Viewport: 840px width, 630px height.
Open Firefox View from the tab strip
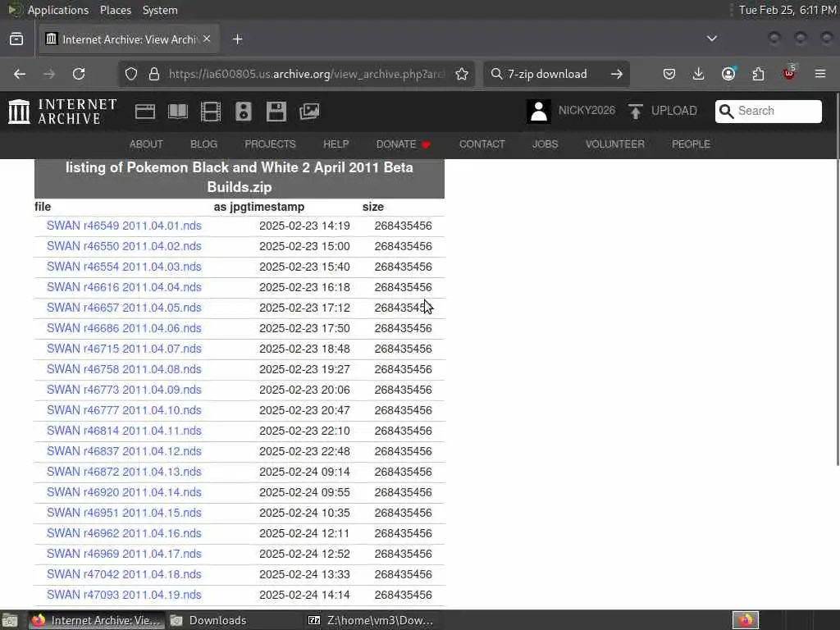click(16, 39)
